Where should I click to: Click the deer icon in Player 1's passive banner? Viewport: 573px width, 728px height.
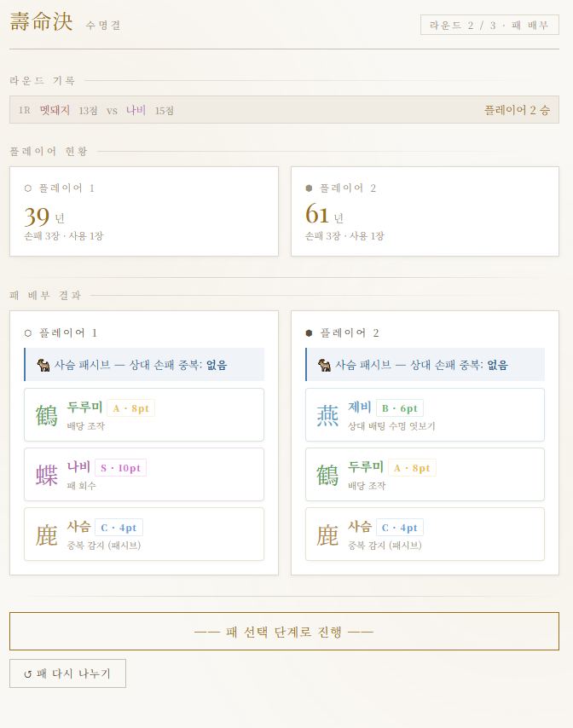tap(43, 365)
